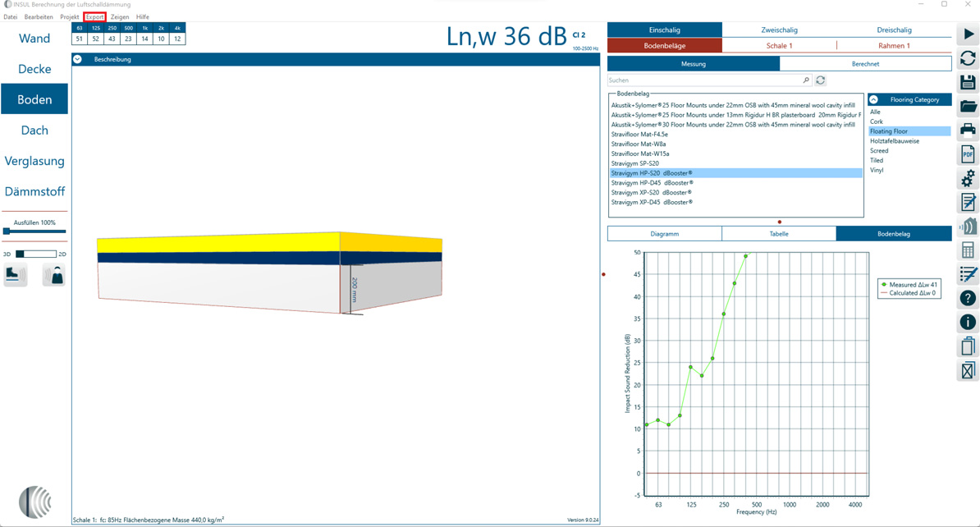Screen dimensions: 980x527
Task: Open the Schale 1 tab
Action: tap(780, 46)
